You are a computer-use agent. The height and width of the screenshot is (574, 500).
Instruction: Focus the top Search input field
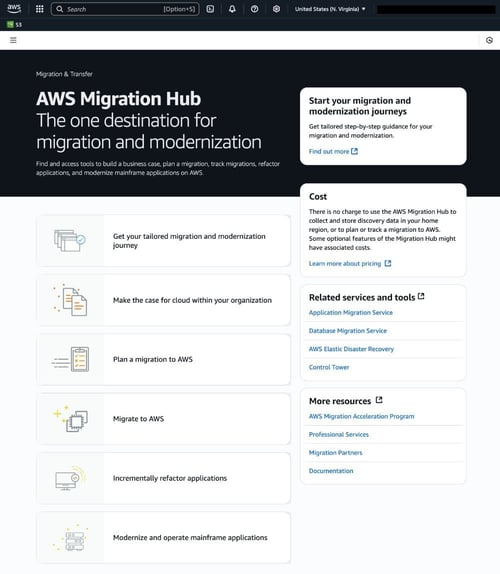[x=125, y=9]
